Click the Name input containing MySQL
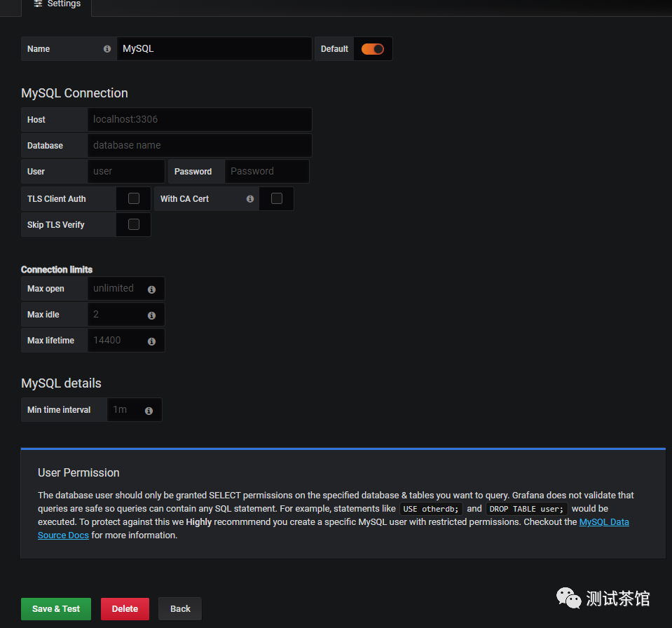The width and height of the screenshot is (672, 628). coord(214,48)
